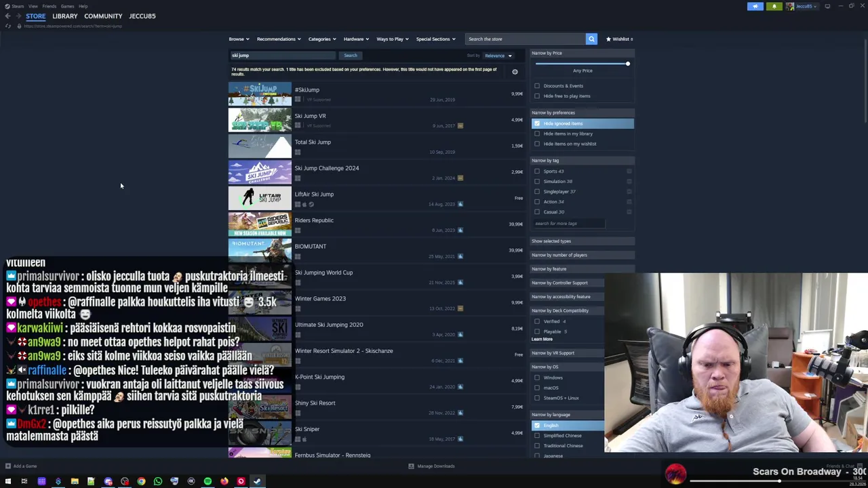Click the Wishlist star link
868x488 pixels.
click(x=619, y=39)
